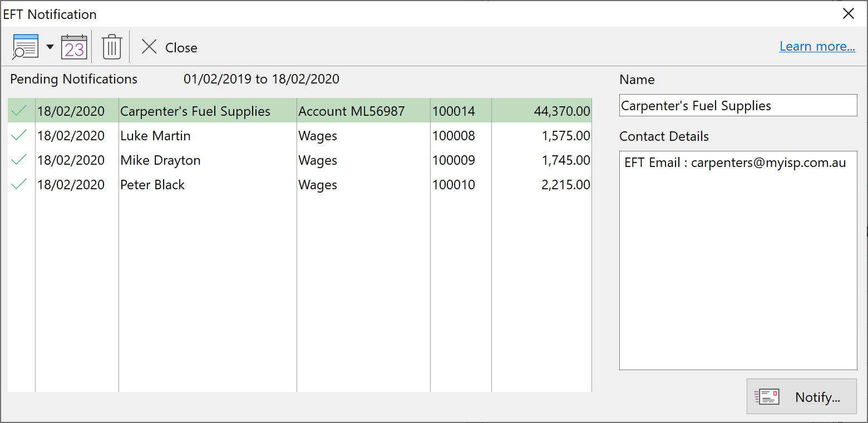Open the date range calendar icon
This screenshot has width=868, height=423.
pyautogui.click(x=74, y=47)
